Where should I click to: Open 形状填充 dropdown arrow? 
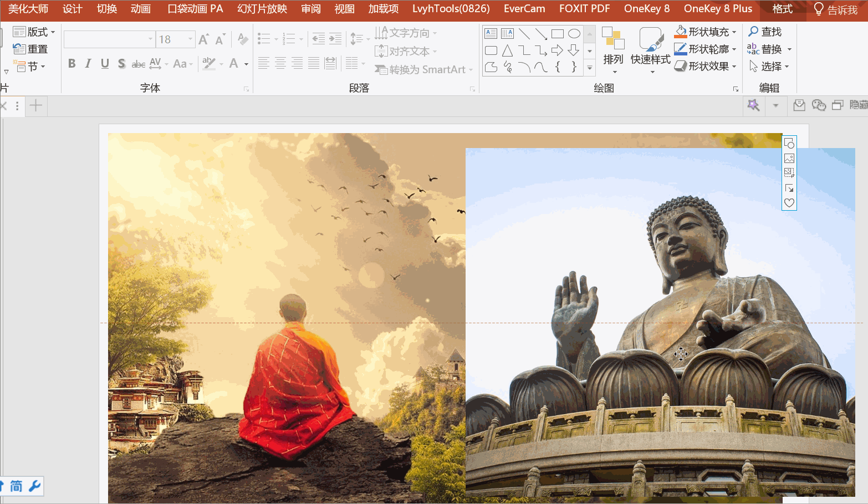(x=734, y=32)
